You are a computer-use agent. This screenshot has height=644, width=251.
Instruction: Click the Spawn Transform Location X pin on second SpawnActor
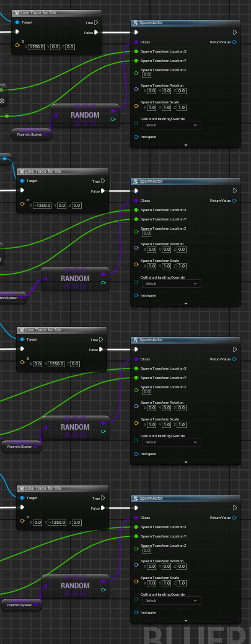coord(136,210)
